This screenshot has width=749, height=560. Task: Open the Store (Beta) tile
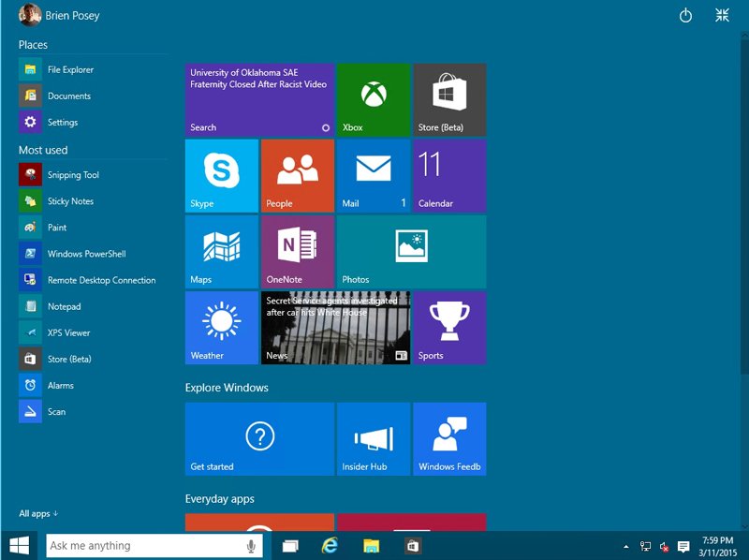(x=449, y=100)
